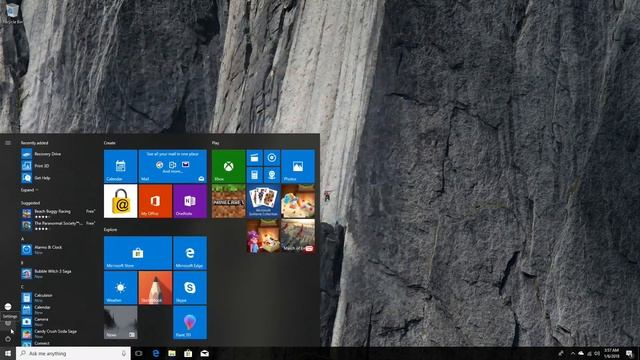Launch Edge from the taskbar
The width and height of the screenshot is (640, 360).
click(x=156, y=353)
